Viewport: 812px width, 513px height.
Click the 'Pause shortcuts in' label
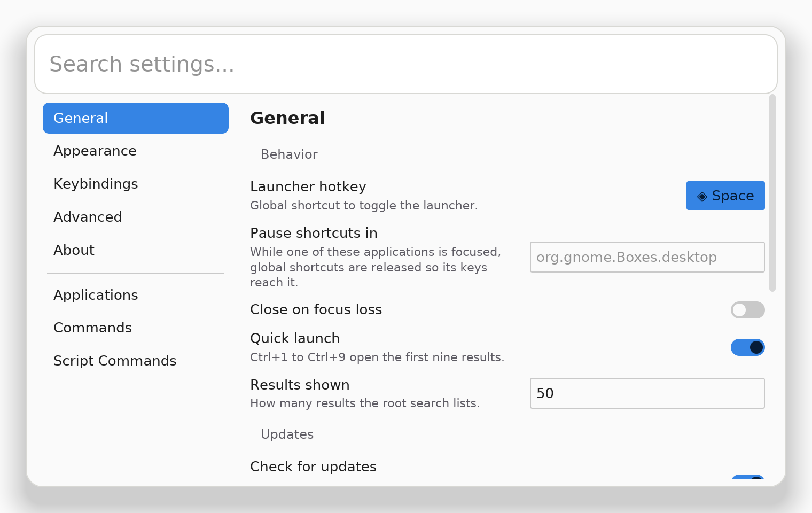[314, 233]
